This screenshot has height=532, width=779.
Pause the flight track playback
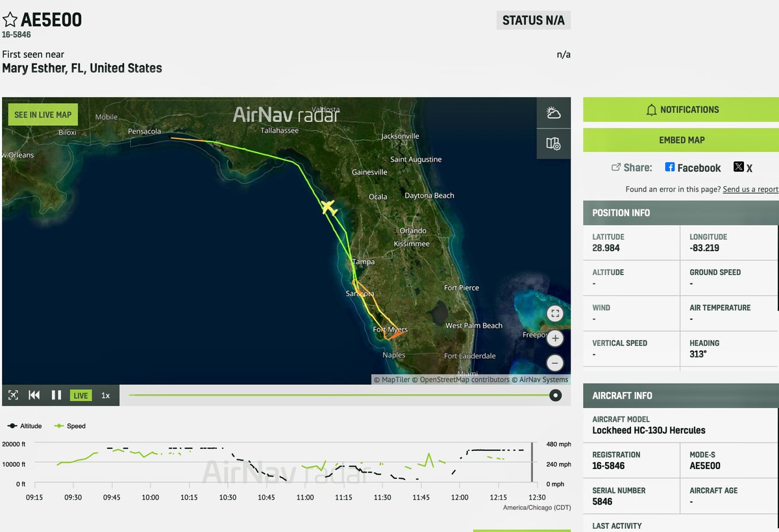click(56, 395)
